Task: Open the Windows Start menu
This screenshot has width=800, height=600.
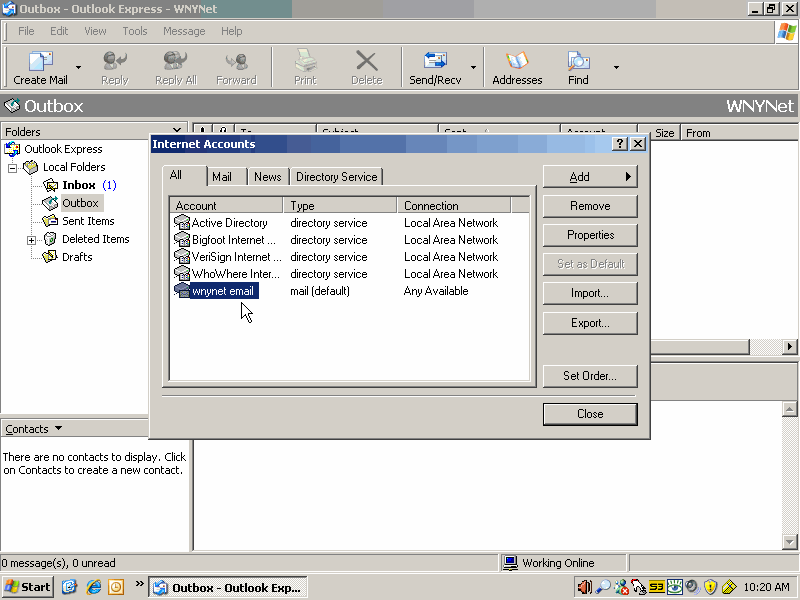Action: pos(28,587)
